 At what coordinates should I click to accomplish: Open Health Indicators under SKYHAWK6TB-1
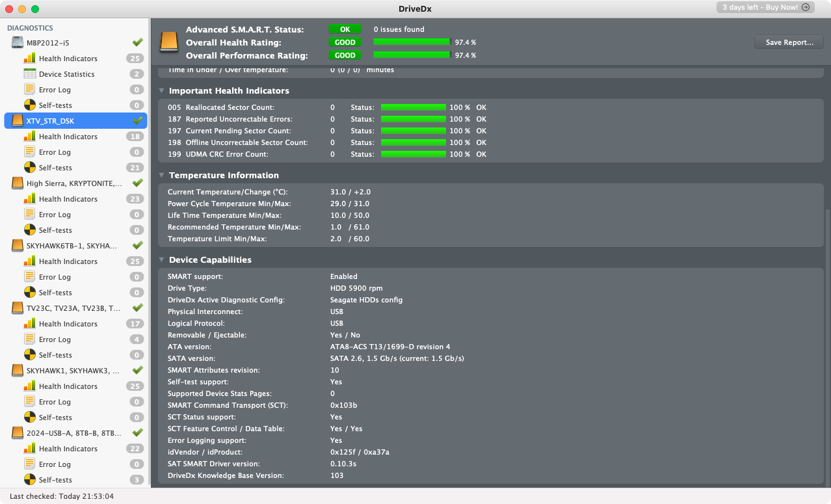pyautogui.click(x=68, y=261)
